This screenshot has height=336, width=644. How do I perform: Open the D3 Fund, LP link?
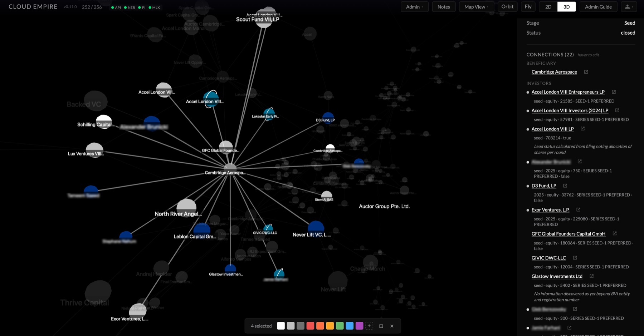click(x=544, y=186)
